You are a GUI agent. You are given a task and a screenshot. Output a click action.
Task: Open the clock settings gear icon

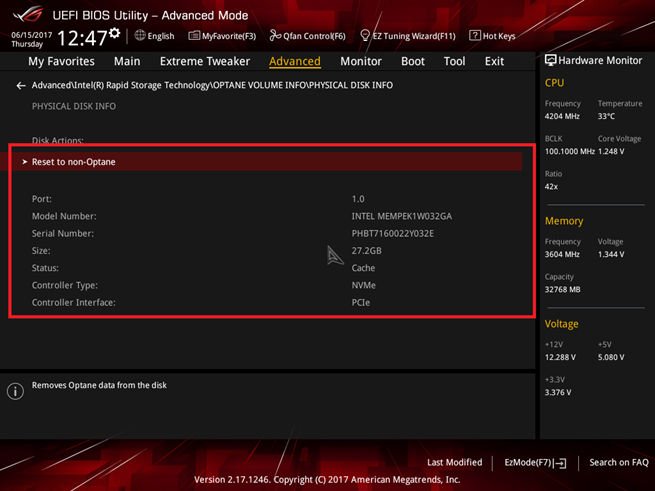(x=114, y=33)
